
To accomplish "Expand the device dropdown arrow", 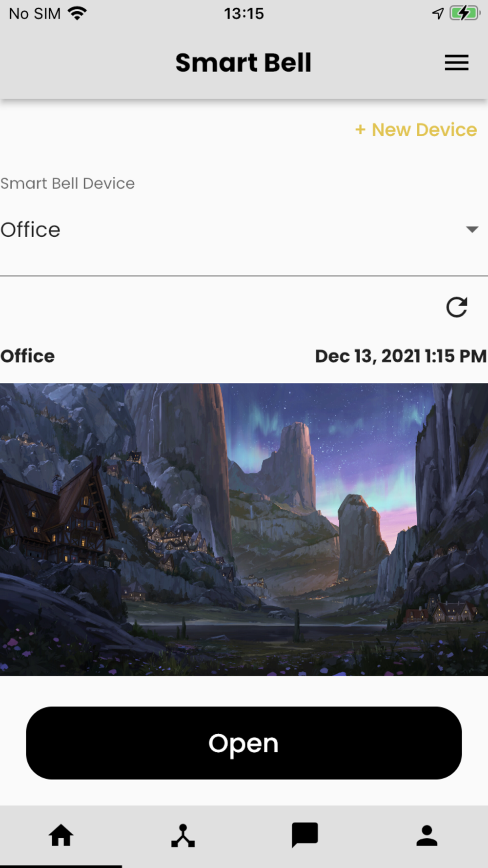I will coord(472,229).
